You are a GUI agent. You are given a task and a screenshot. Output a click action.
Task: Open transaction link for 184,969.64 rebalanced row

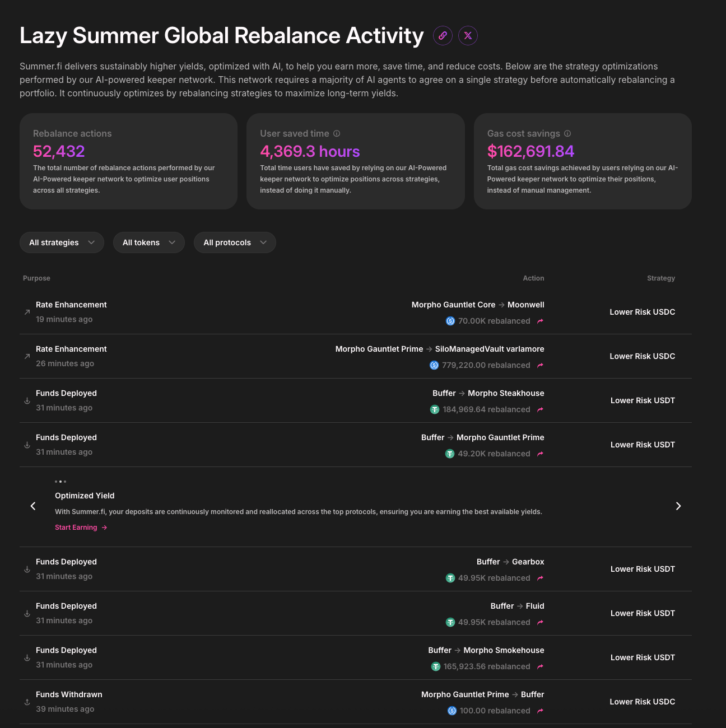coord(540,409)
